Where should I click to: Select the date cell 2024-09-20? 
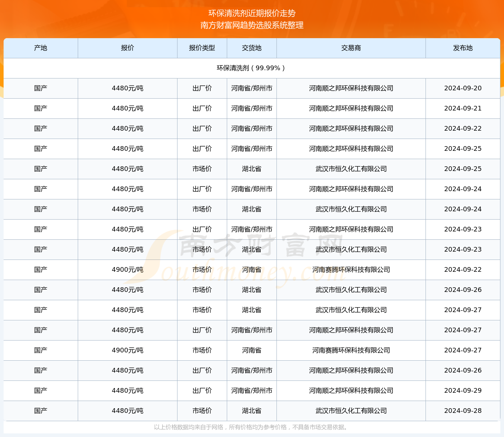click(x=463, y=88)
